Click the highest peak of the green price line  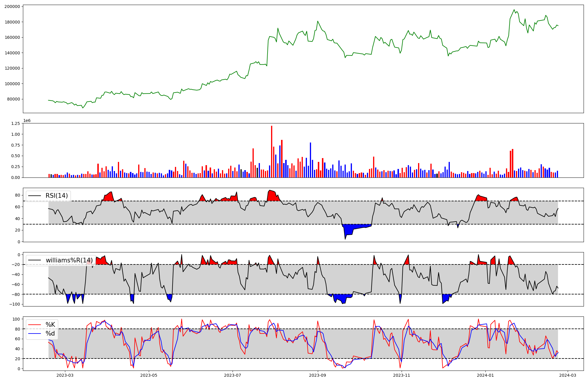(514, 10)
